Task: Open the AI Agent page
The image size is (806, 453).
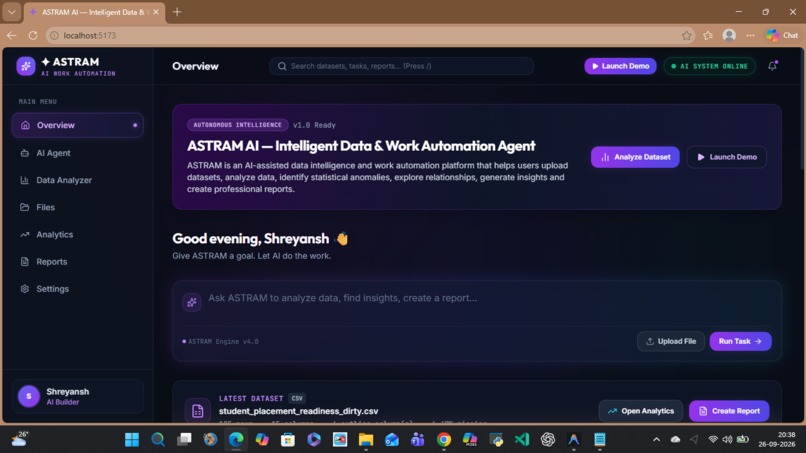Action: point(78,153)
